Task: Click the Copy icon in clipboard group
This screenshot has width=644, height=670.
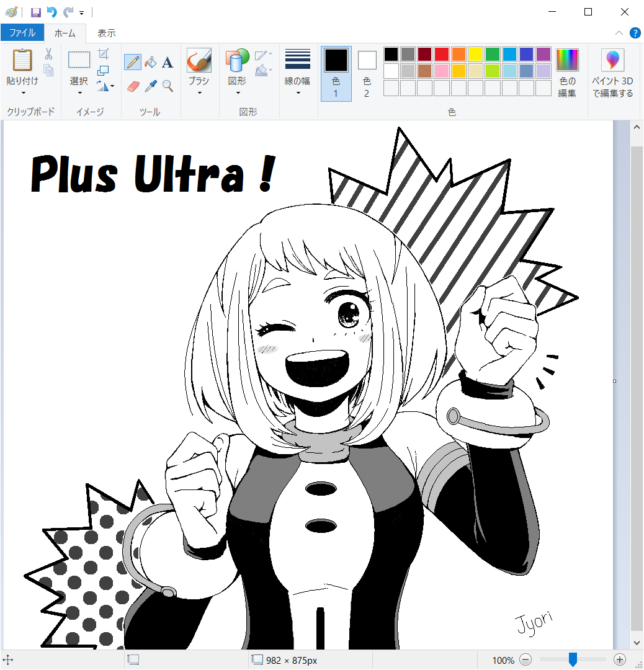Action: click(x=49, y=69)
